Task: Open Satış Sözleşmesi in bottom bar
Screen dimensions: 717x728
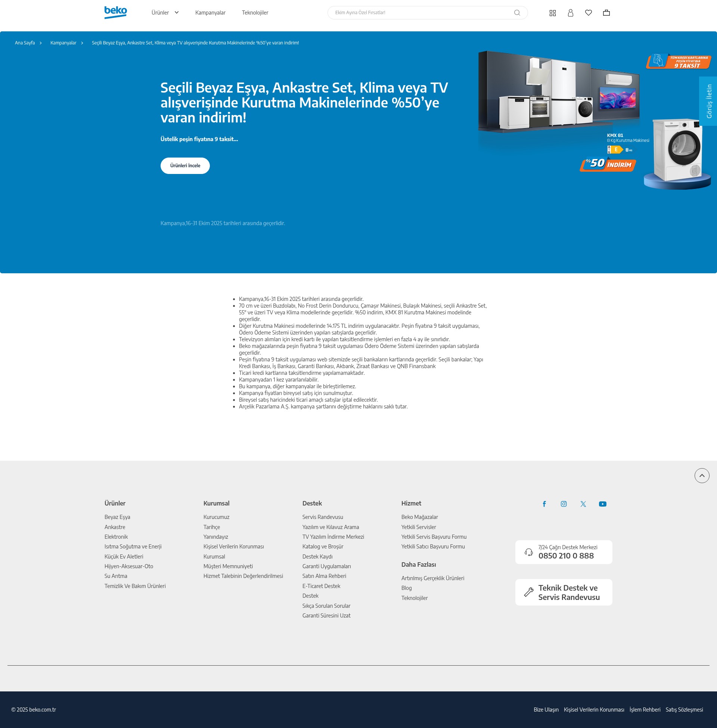Action: tap(684, 710)
